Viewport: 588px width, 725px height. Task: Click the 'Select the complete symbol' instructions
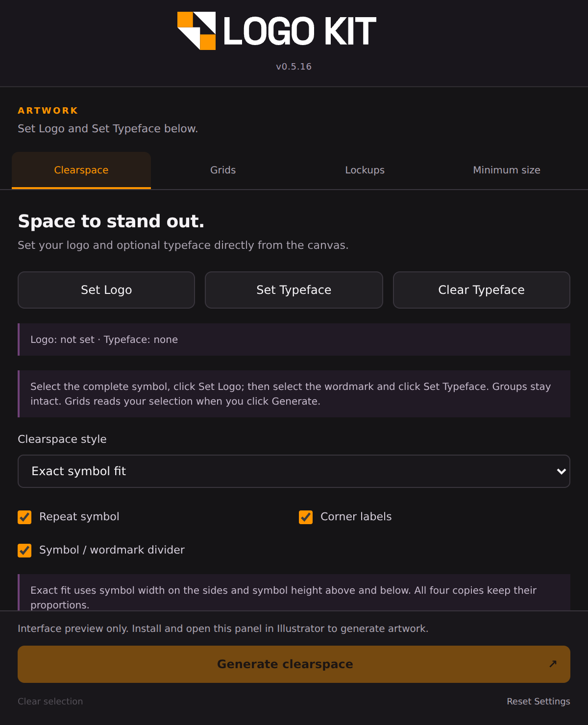(294, 394)
